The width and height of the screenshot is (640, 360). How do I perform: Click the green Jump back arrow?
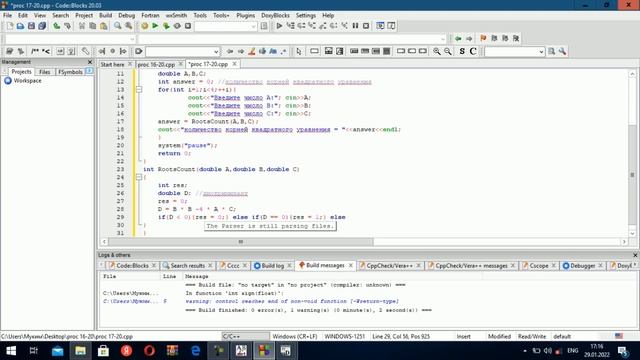pos(458,38)
